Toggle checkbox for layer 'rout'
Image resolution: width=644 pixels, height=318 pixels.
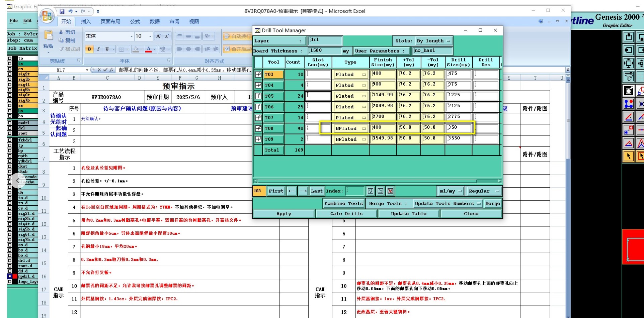[10, 133]
